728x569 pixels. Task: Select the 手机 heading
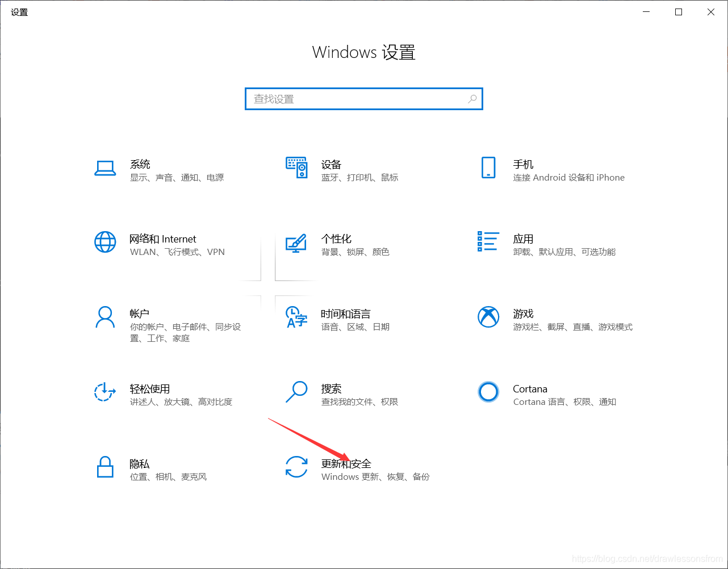(x=523, y=164)
